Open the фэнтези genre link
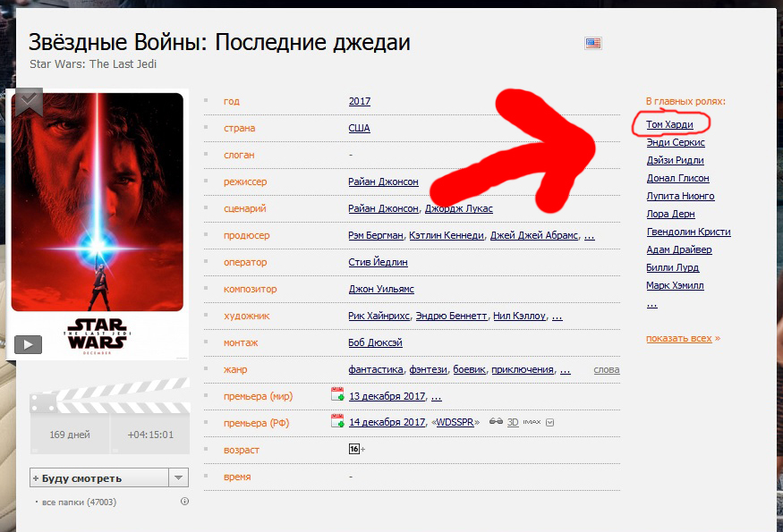The image size is (783, 532). (x=428, y=370)
